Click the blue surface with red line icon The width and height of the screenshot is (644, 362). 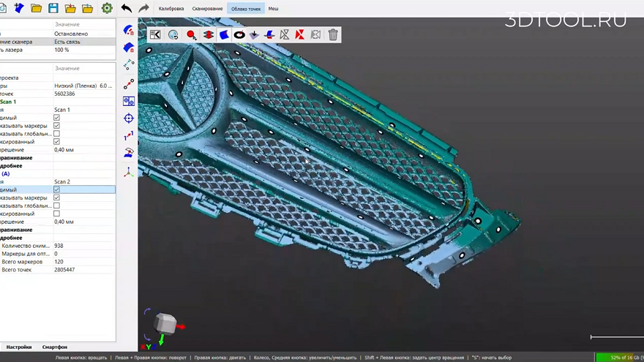click(x=269, y=35)
